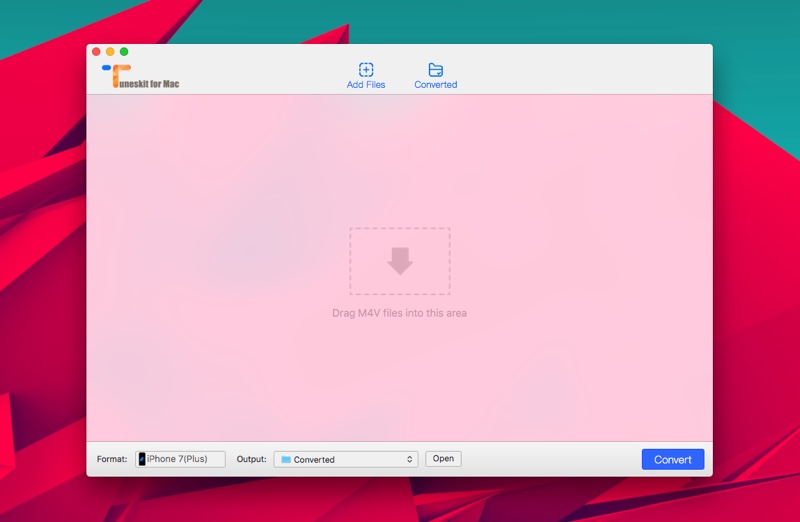Click the Add Files icon
800x522 pixels.
(366, 69)
